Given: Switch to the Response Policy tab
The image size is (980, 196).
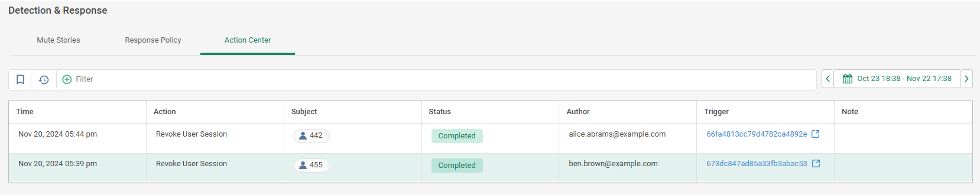Looking at the screenshot, I should [x=153, y=40].
